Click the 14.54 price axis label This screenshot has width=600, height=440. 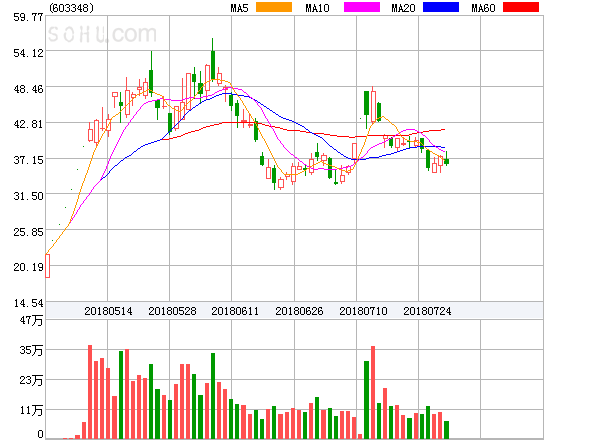(x=28, y=303)
